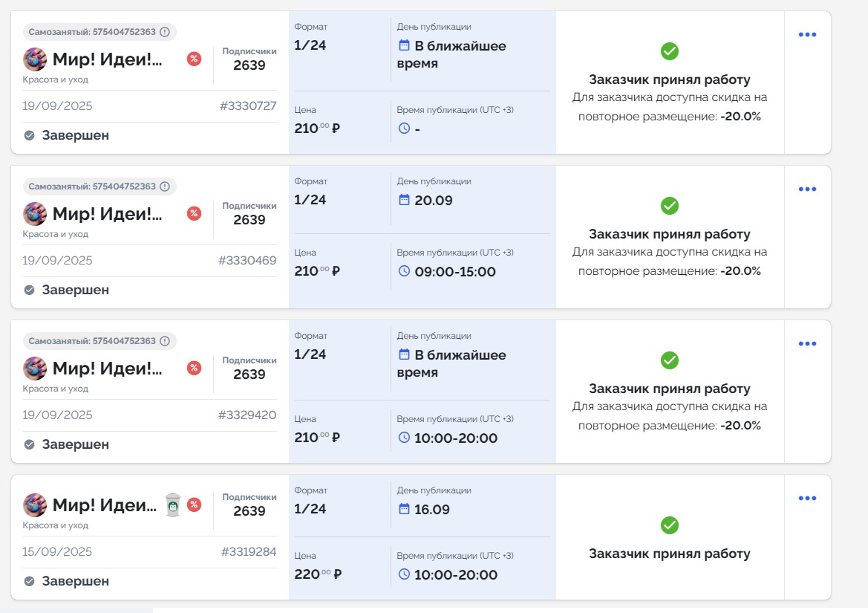Click green checkmark in order #3330727
This screenshot has height=613, width=868.
pos(670,51)
